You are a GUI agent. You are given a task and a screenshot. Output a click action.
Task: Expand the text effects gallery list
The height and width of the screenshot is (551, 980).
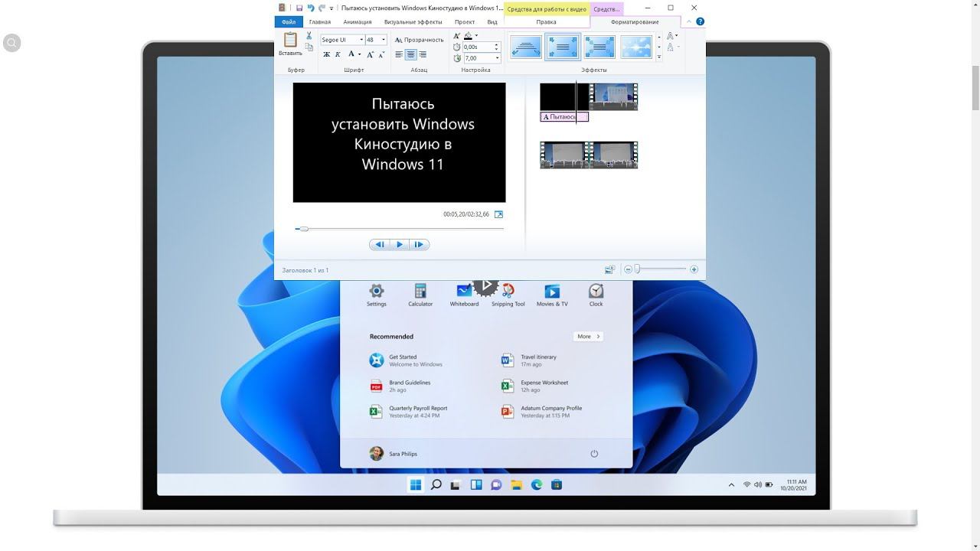[659, 57]
